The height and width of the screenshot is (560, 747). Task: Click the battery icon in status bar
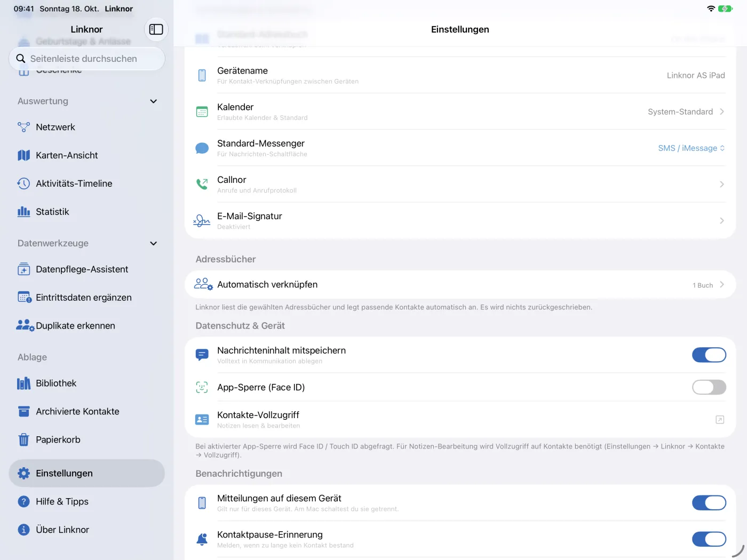pos(725,9)
